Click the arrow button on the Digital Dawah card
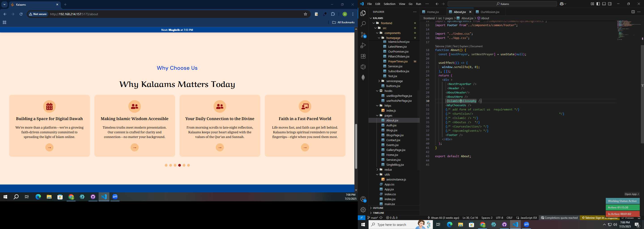This screenshot has height=229, width=644. click(x=49, y=148)
